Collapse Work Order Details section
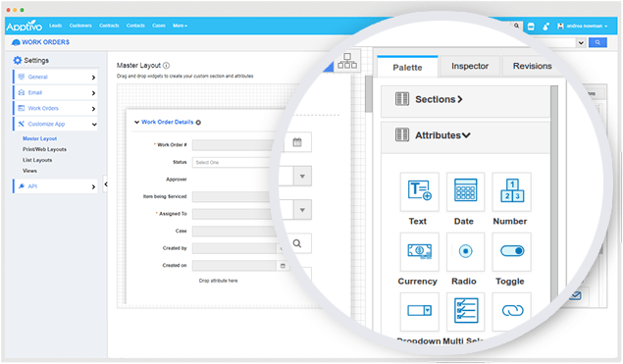Image resolution: width=623 pixels, height=364 pixels. [x=136, y=122]
